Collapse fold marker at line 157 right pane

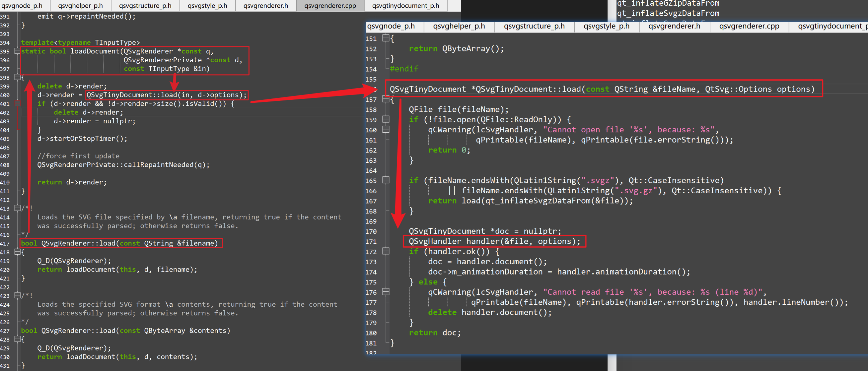click(386, 99)
